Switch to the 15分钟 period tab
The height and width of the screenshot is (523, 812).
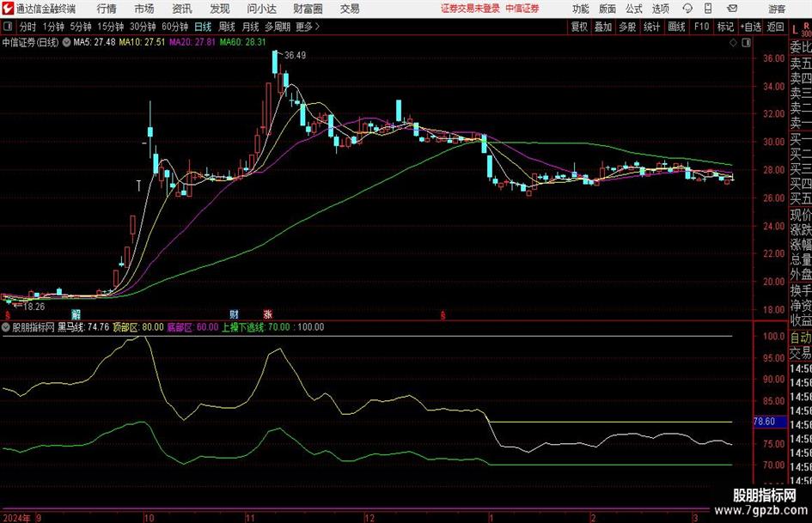click(111, 27)
